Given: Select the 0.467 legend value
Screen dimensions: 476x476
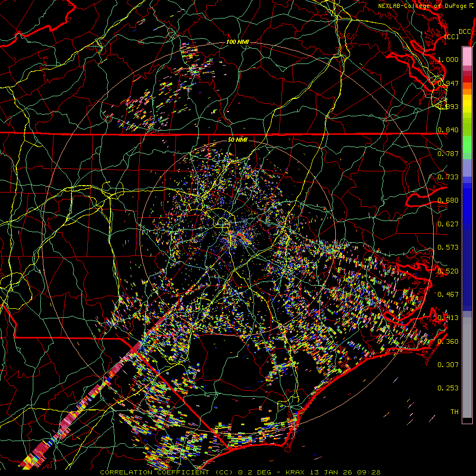Looking at the screenshot, I should point(448,295).
